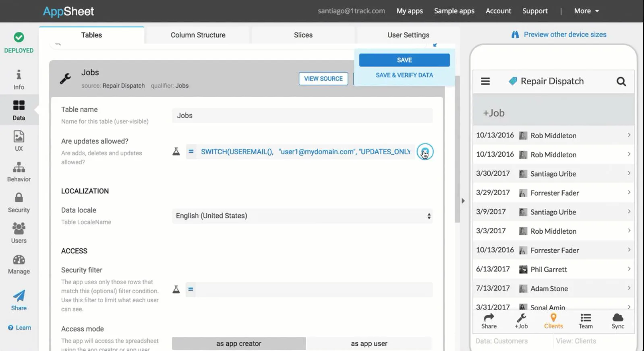Viewport: 644px width, 351px height.
Task: Click the SWITCH(USEREMAIL() expression field
Action: pyautogui.click(x=305, y=152)
